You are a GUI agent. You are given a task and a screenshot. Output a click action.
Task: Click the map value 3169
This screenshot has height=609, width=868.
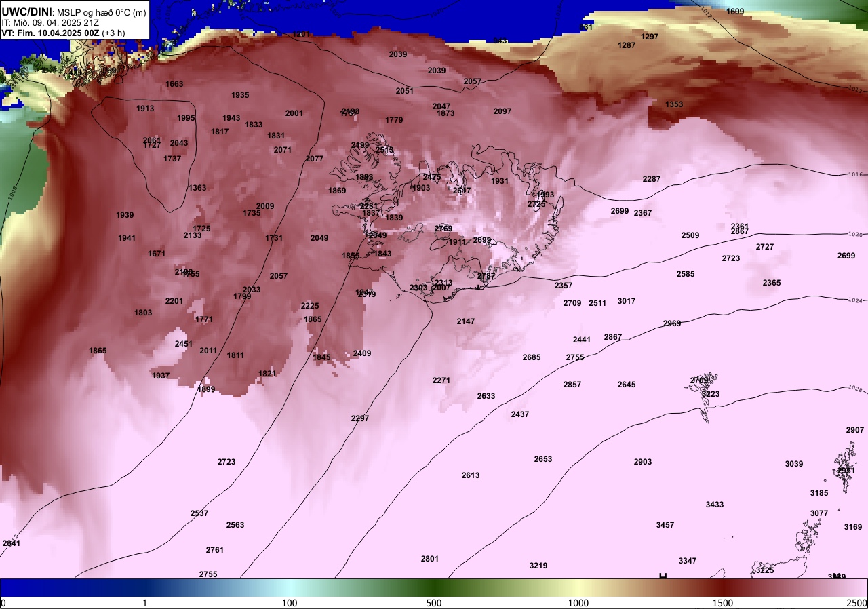point(853,527)
